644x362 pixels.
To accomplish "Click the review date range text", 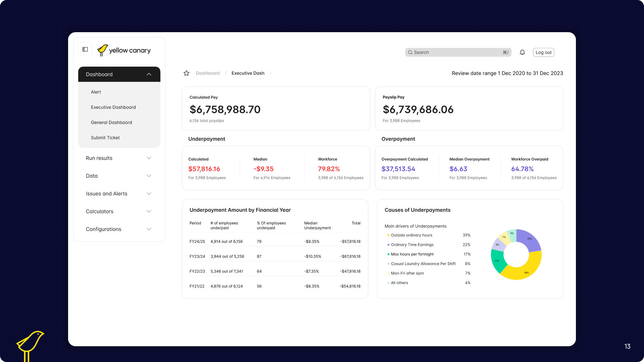I will tap(507, 73).
